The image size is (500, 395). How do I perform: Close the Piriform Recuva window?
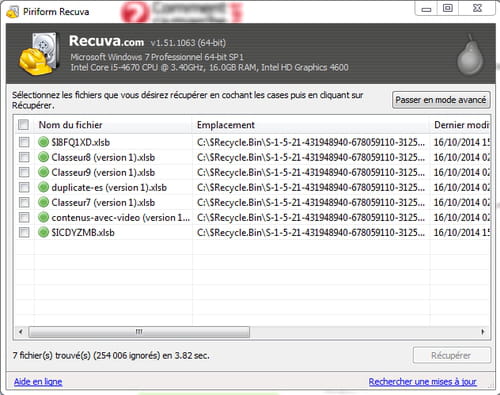[477, 8]
